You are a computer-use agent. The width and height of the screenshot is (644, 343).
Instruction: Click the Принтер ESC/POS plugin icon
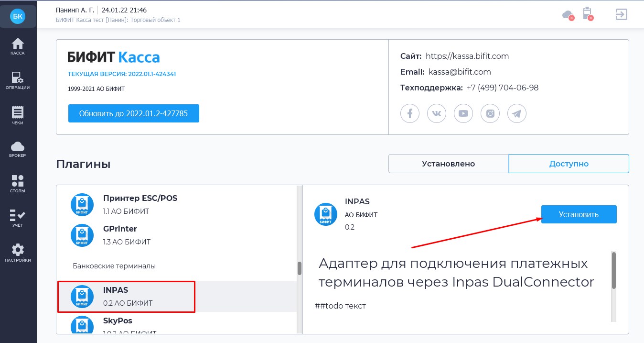pos(82,205)
